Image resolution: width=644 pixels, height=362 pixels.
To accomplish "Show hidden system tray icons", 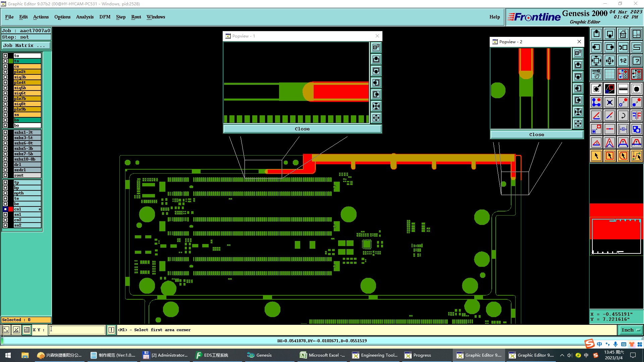I will click(x=562, y=355).
